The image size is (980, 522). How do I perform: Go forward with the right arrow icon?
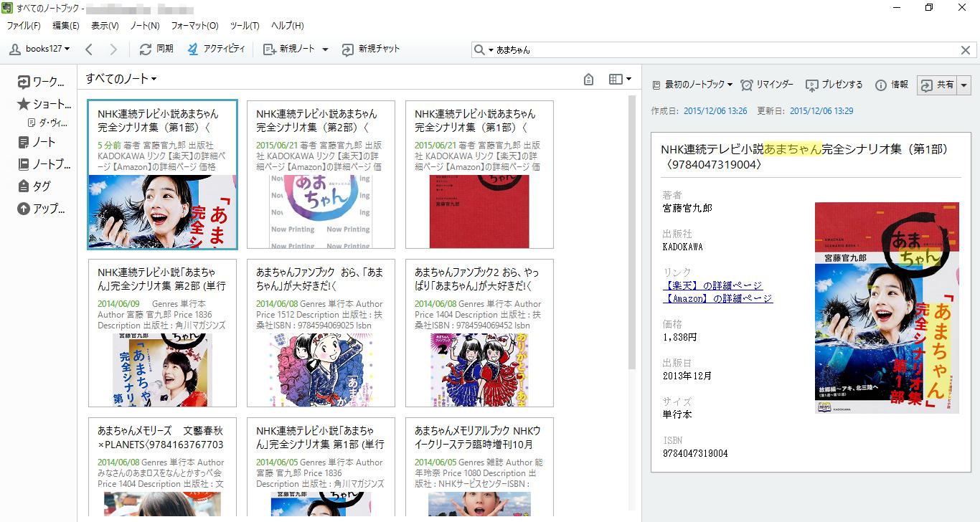pos(113,49)
